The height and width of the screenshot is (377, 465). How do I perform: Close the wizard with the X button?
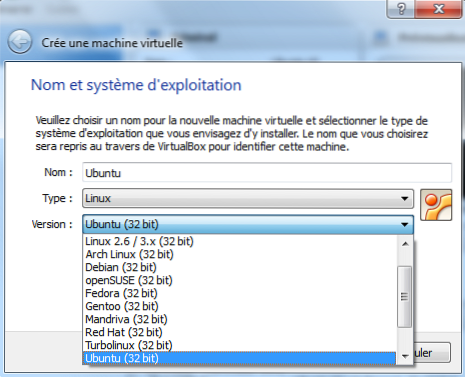tap(438, 9)
